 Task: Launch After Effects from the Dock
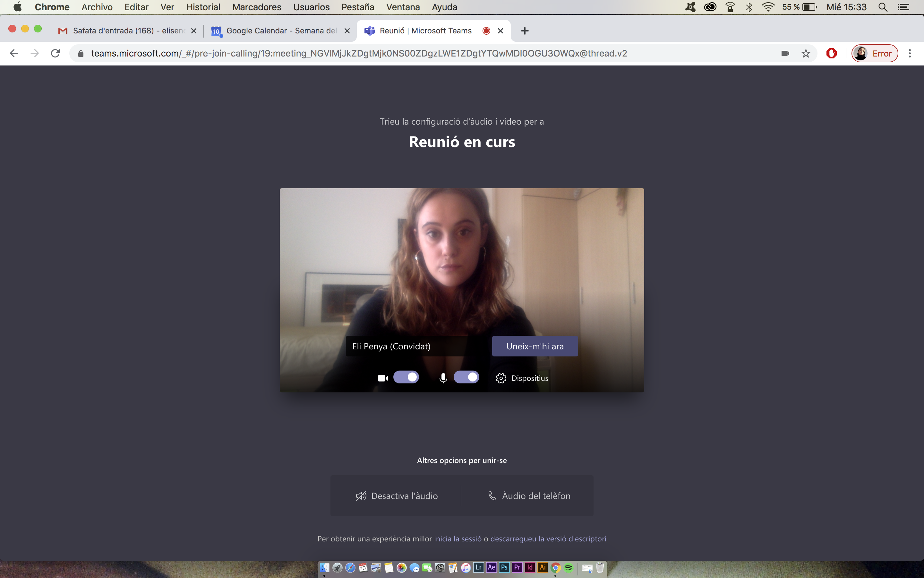[492, 567]
